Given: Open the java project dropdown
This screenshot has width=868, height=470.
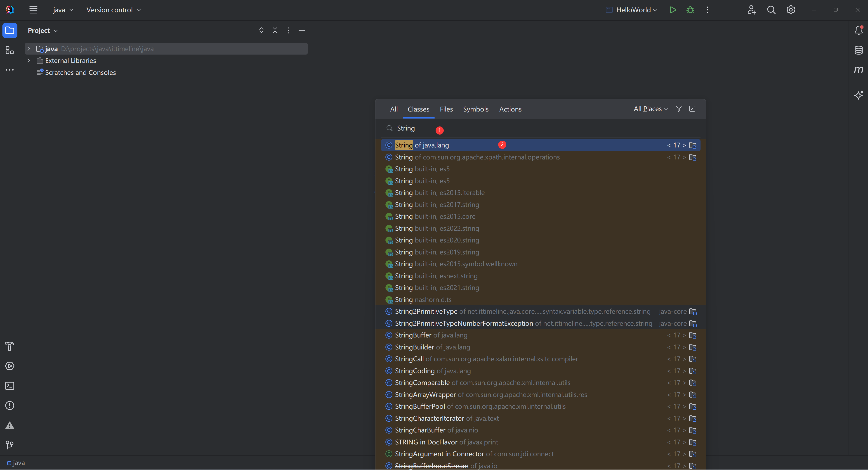Looking at the screenshot, I should [x=63, y=10].
